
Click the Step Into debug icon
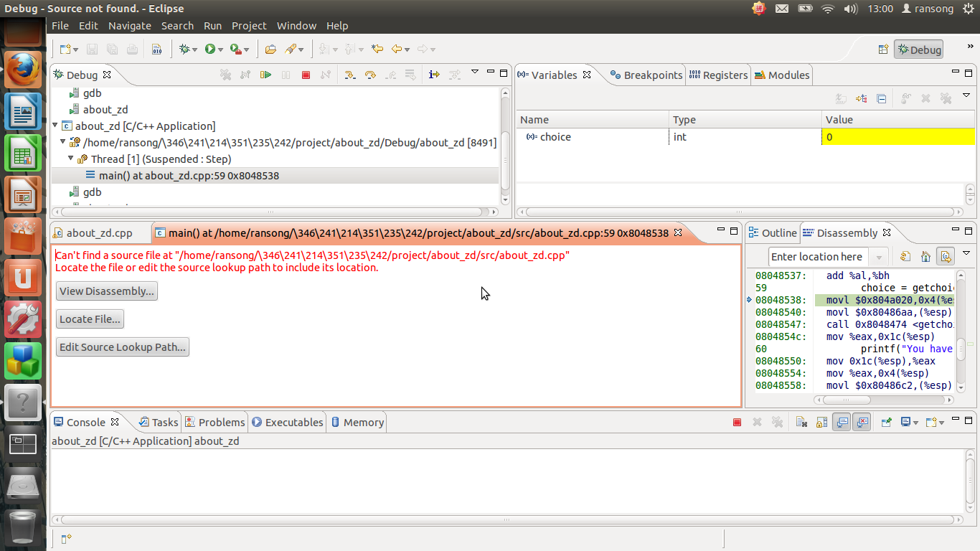point(349,75)
